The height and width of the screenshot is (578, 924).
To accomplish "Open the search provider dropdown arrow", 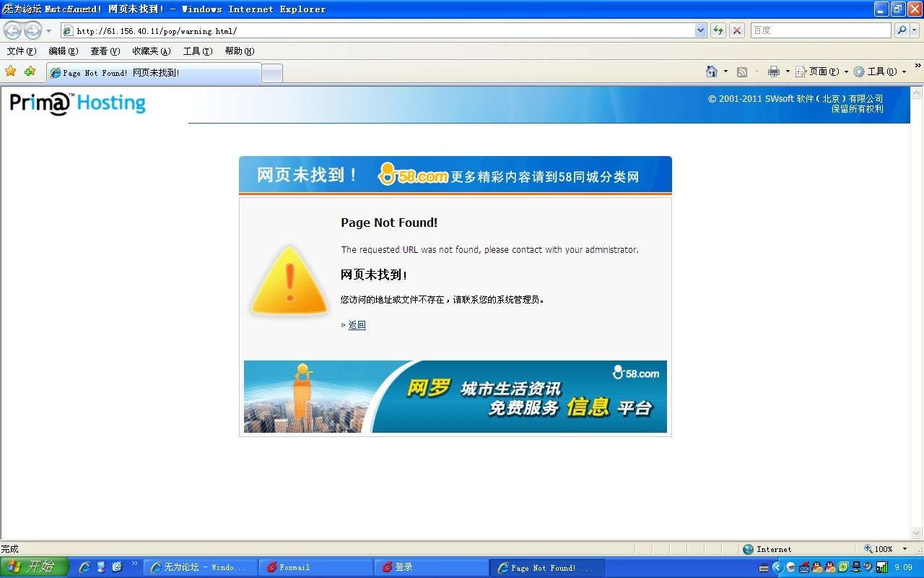I will 915,30.
